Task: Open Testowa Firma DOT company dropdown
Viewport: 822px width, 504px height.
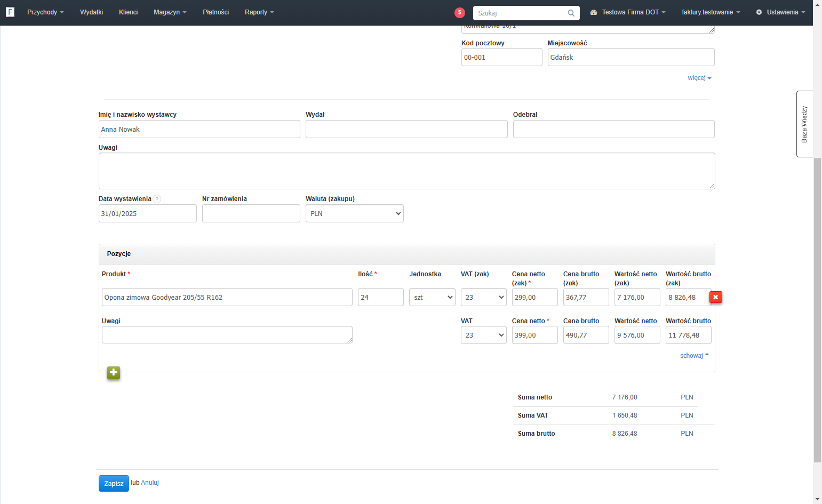Action: click(x=628, y=12)
